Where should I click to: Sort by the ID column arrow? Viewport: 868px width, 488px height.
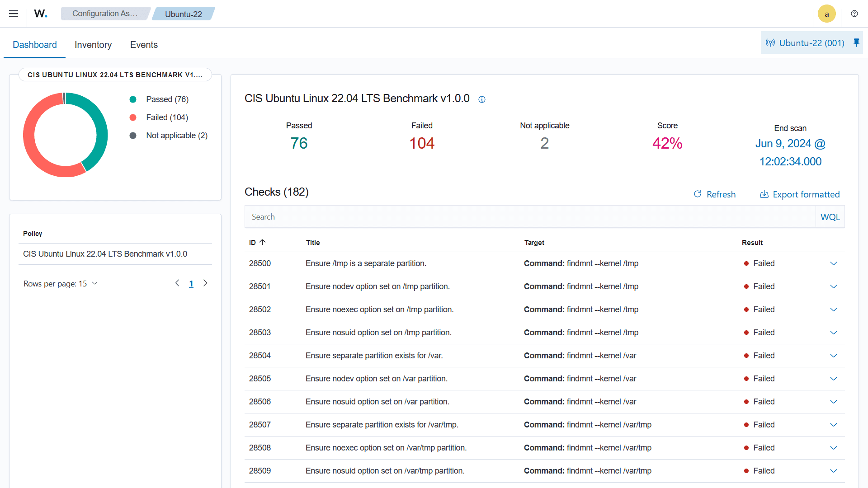263,242
